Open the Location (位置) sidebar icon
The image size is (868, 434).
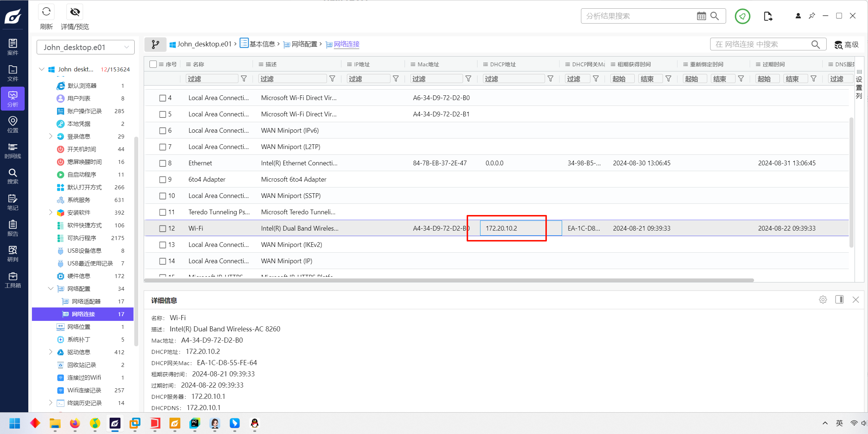13,124
